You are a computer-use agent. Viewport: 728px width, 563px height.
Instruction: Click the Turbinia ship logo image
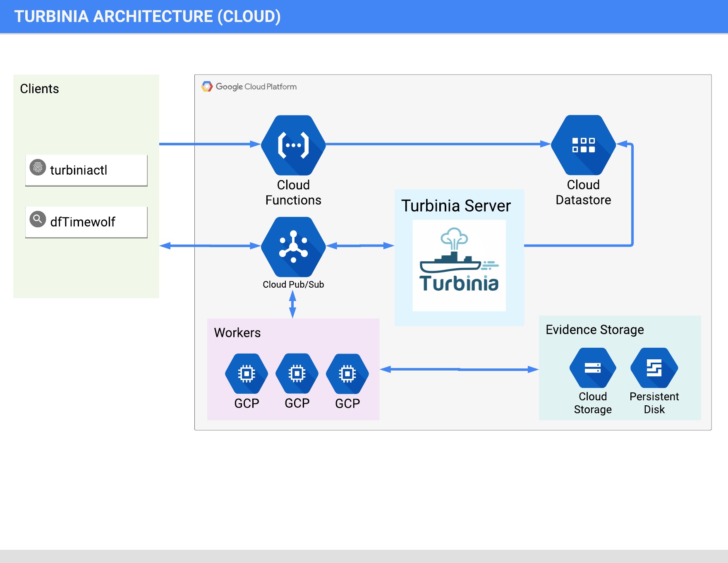[x=459, y=265]
